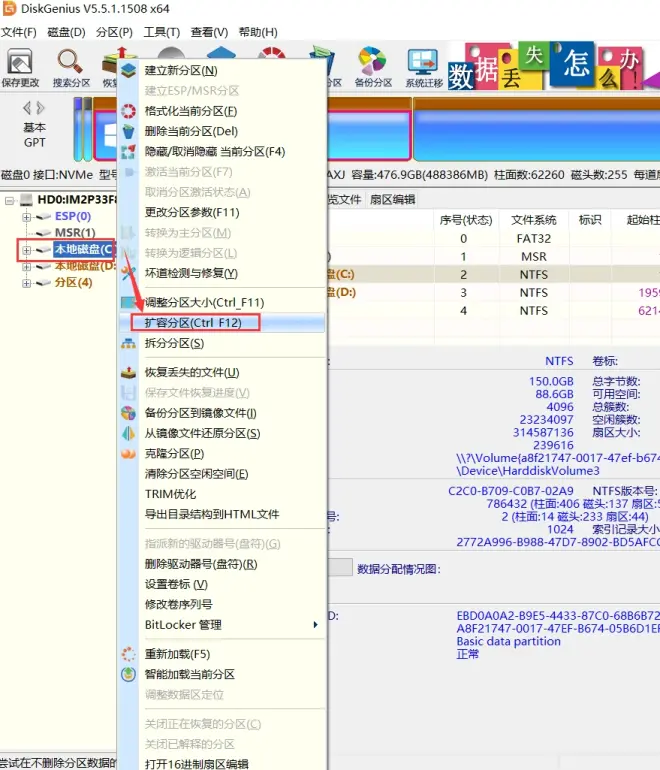Choose 扩容分区(Ctrl_F12) from context menu
The image size is (660, 770).
(222, 323)
